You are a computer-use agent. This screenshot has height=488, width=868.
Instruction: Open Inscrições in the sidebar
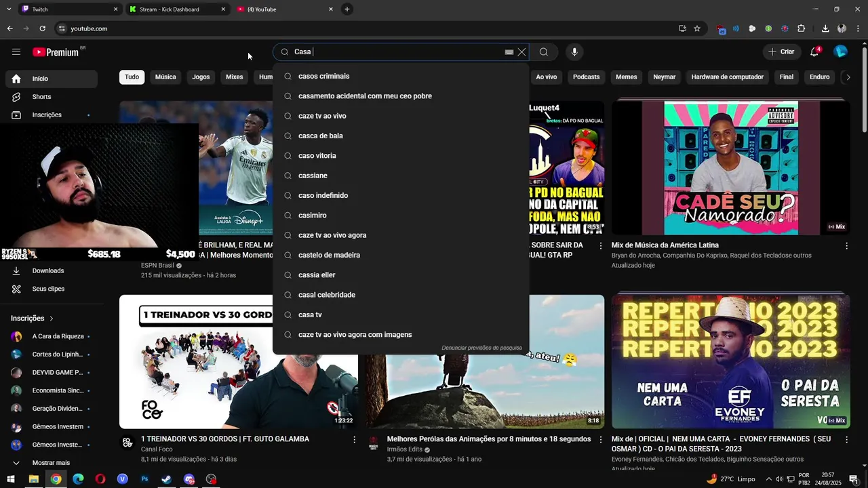click(52, 115)
